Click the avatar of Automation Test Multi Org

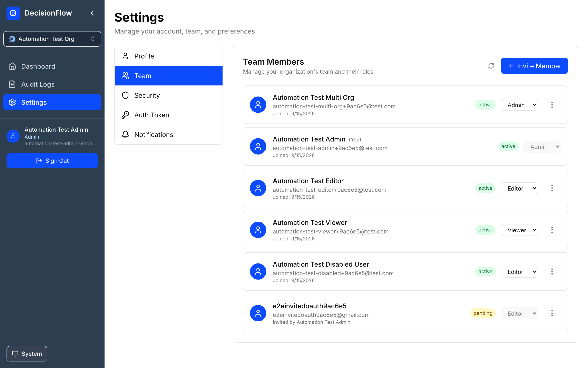point(258,105)
